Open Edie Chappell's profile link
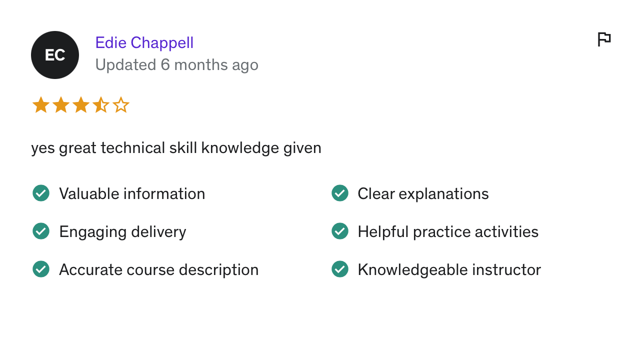Screen dimensions: 644x363 [144, 43]
